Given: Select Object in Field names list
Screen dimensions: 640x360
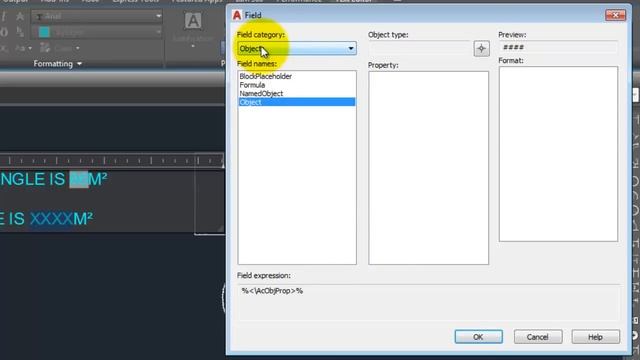Looking at the screenshot, I should [297, 102].
